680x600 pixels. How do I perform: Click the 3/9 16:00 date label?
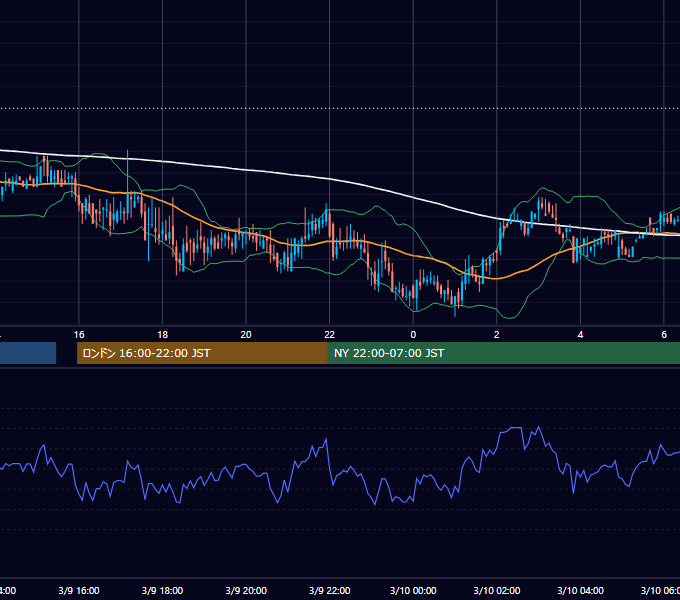(79, 590)
